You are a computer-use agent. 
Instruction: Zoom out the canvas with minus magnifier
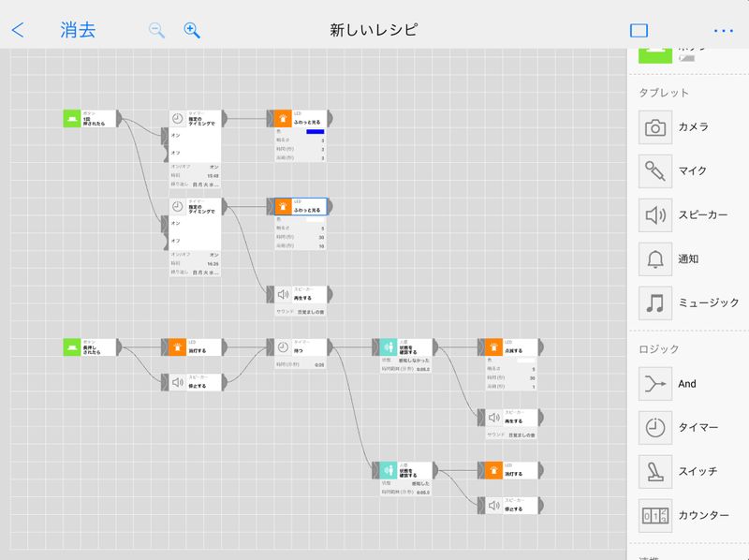click(x=156, y=30)
